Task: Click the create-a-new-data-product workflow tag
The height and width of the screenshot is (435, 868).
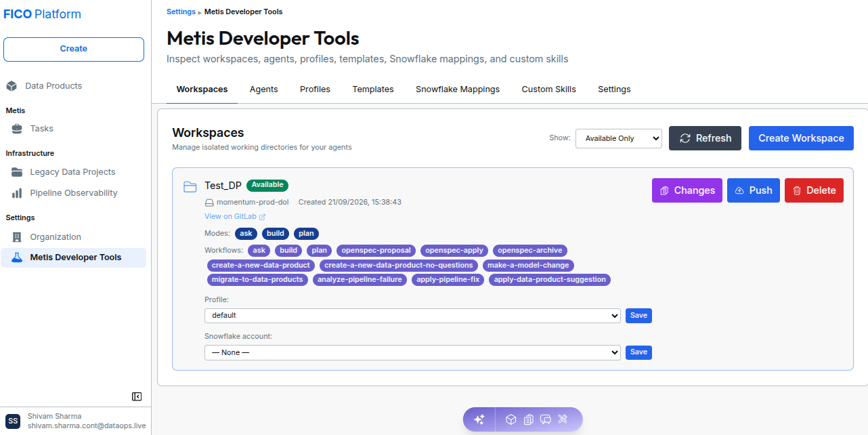Action: (x=261, y=266)
